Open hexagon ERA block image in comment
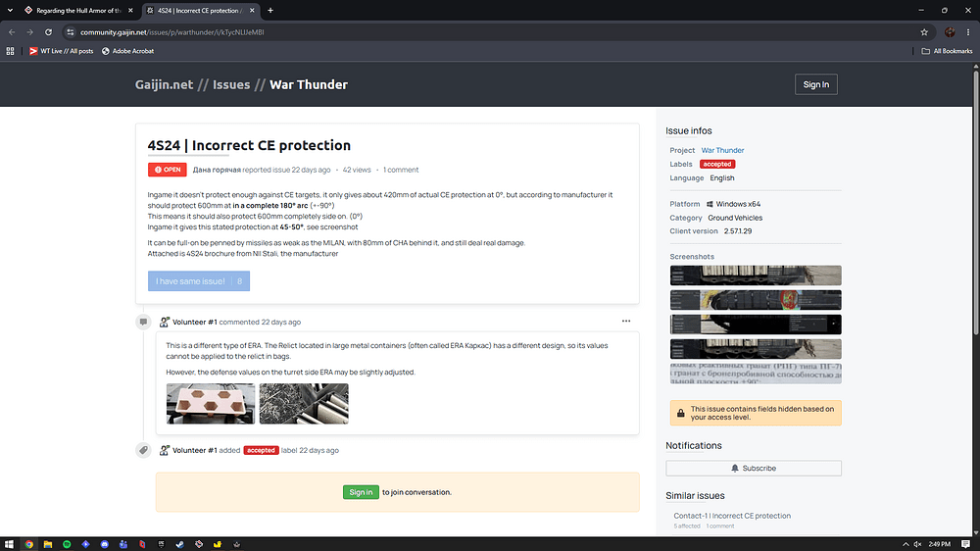The image size is (980, 551). click(x=211, y=404)
